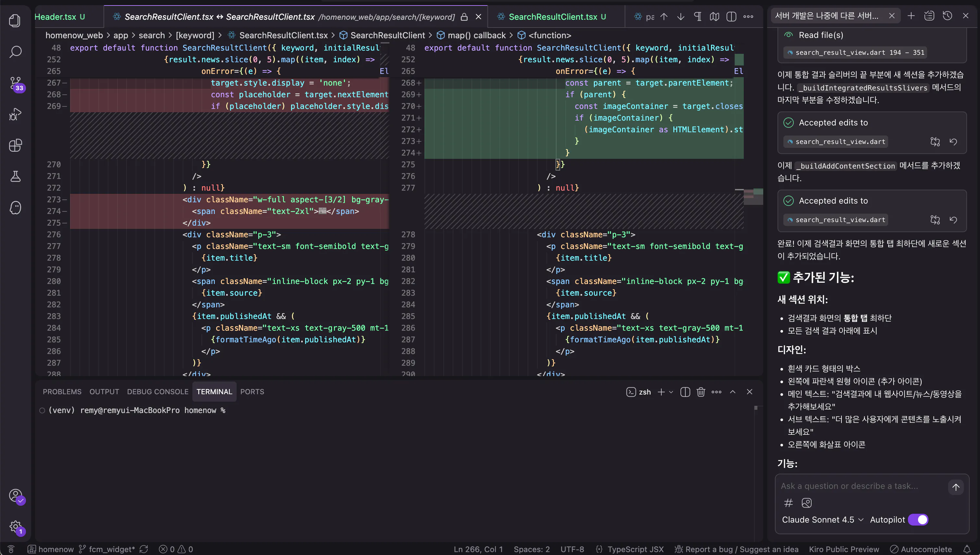
Task: Collapse the terminal panel with chevron up
Action: (733, 392)
